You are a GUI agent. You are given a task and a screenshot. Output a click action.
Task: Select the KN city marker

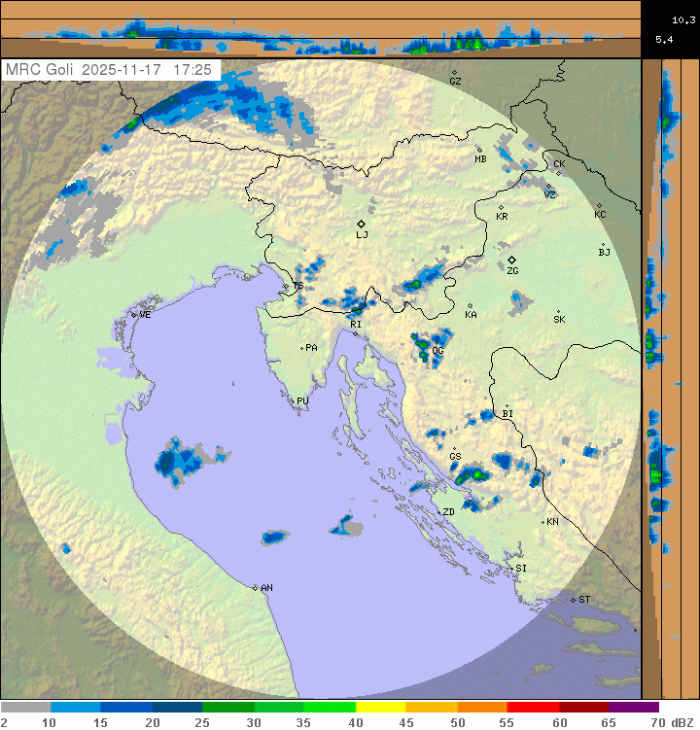(x=543, y=522)
